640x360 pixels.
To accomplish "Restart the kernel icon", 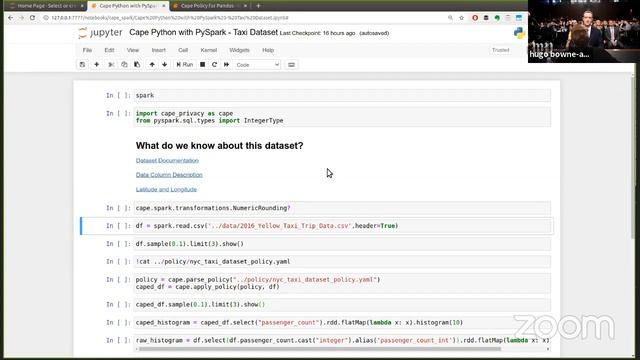I will (214, 64).
